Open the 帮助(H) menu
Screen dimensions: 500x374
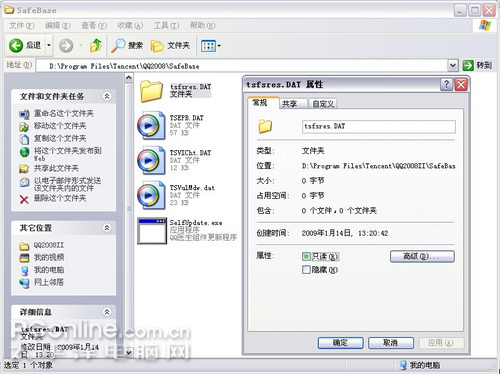pos(202,25)
